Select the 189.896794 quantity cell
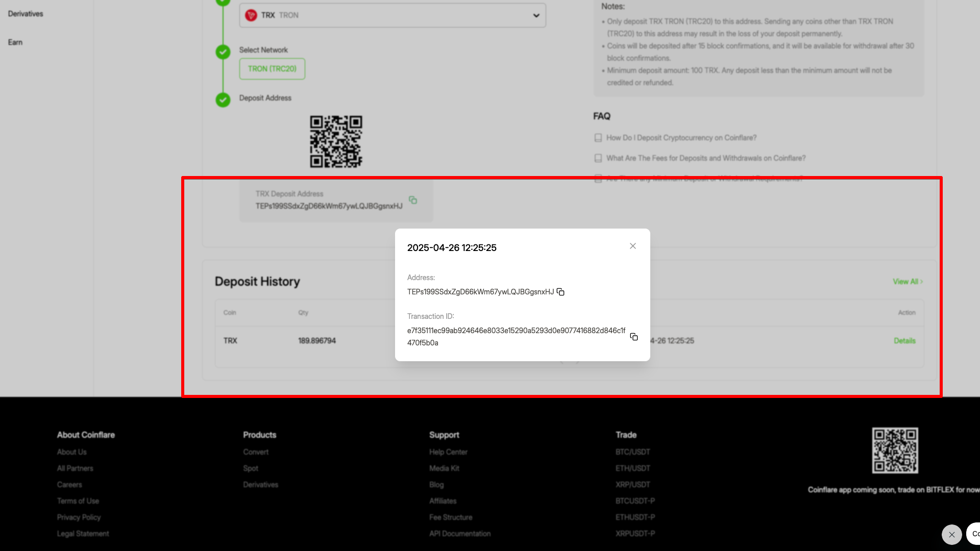The image size is (980, 551). pos(317,341)
